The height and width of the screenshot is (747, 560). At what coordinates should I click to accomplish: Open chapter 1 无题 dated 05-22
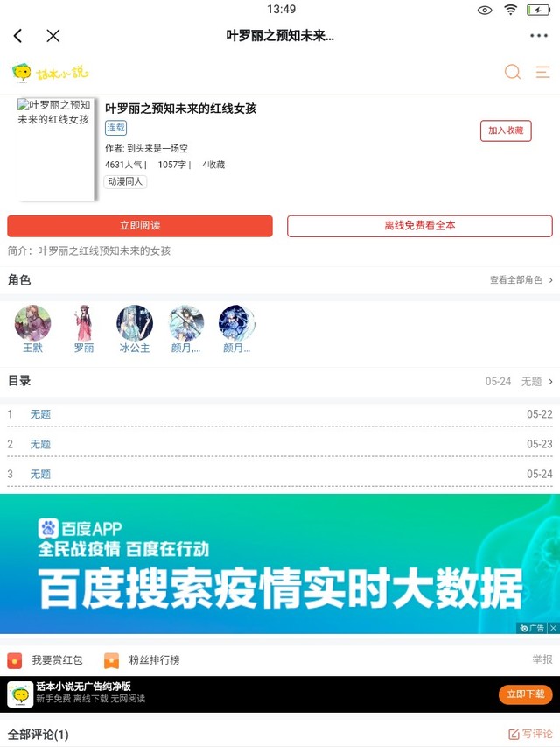[280, 414]
